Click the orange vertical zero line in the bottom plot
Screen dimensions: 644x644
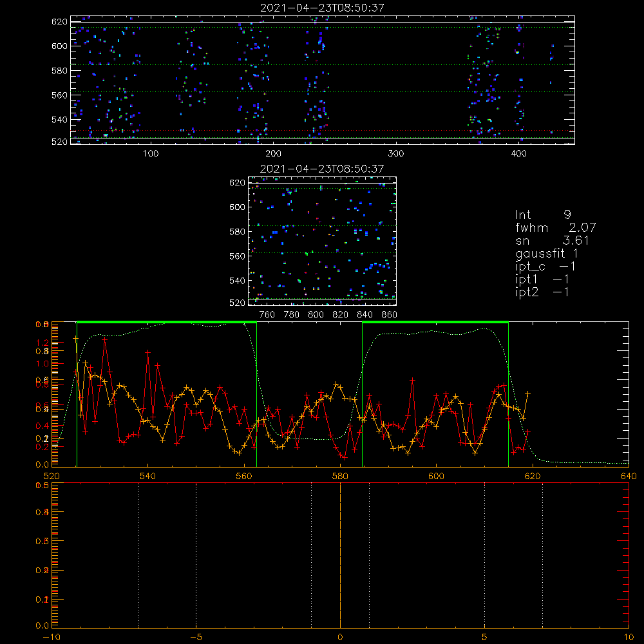click(x=340, y=554)
